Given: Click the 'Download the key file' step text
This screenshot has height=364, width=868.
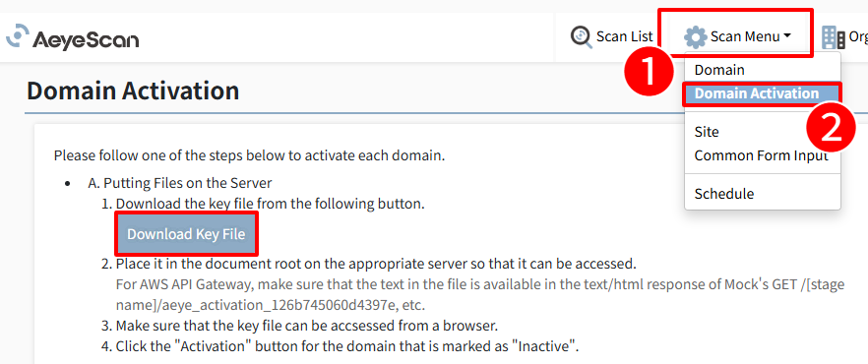Looking at the screenshot, I should (270, 204).
